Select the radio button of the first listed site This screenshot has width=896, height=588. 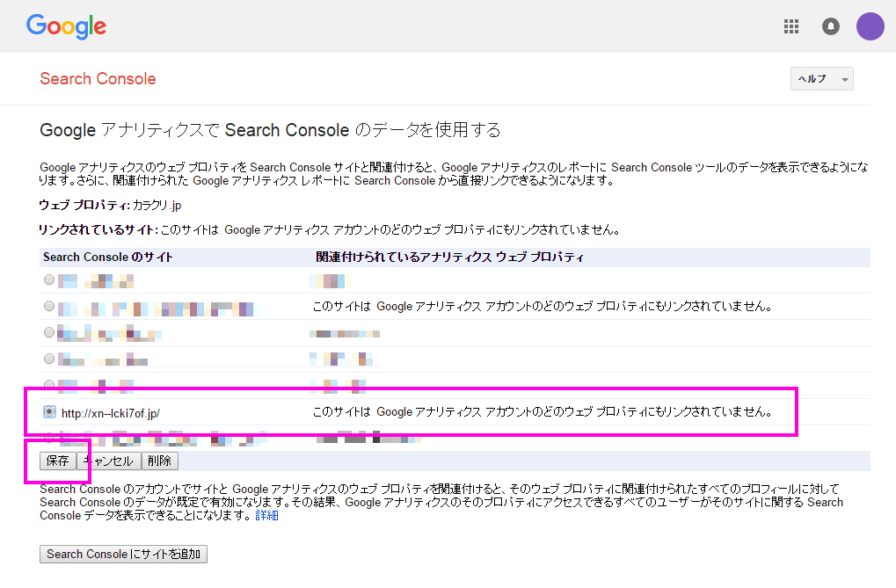click(49, 280)
